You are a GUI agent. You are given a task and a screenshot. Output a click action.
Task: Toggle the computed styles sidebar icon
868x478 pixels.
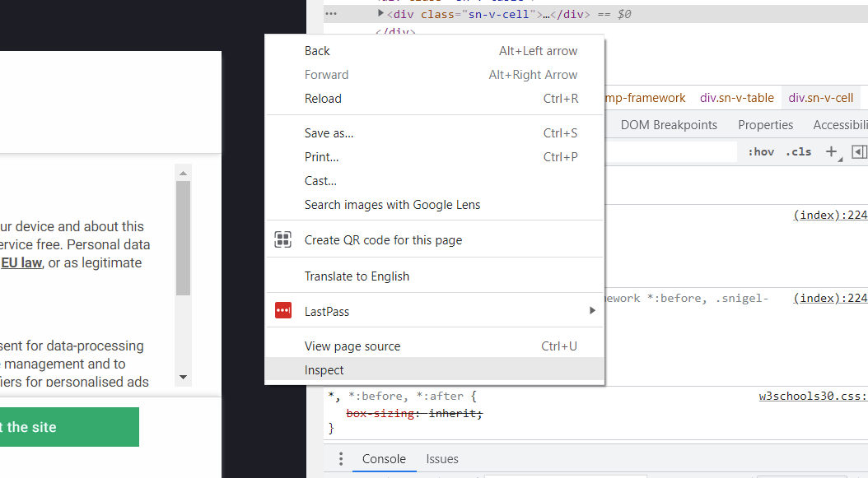click(859, 151)
